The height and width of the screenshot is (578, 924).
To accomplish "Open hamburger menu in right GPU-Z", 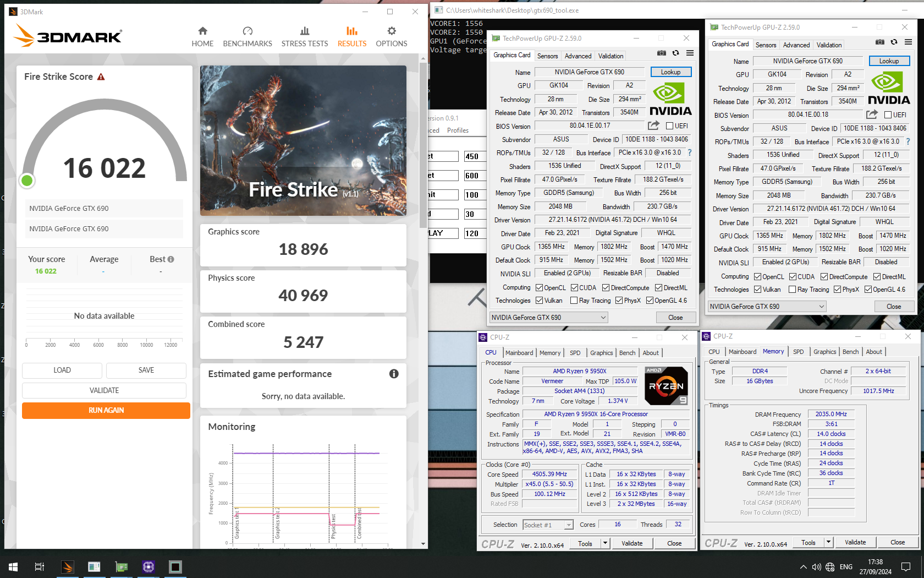I will coord(908,42).
